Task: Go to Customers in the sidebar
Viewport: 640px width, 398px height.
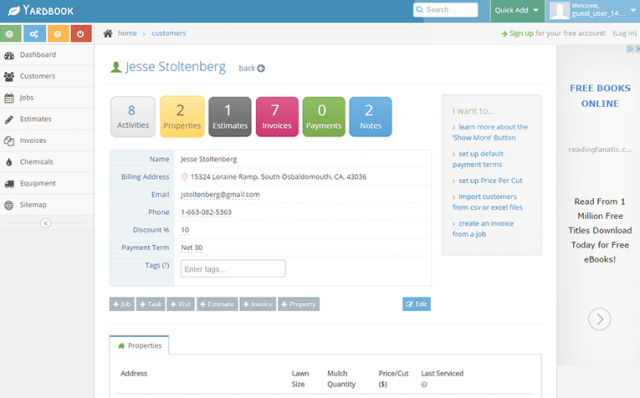Action: coord(47,76)
